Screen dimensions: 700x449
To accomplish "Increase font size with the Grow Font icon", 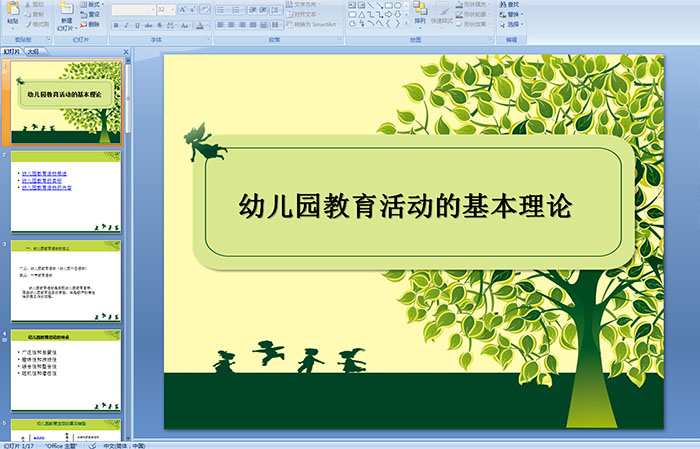I will (x=183, y=9).
